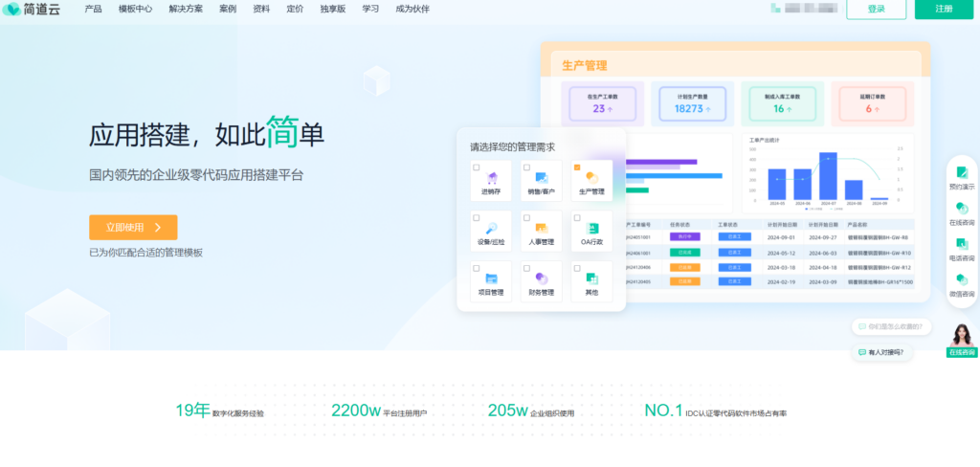Click the 在线咨询 chat bubble sidebar icon
Image resolution: width=980 pixels, height=467 pixels.
[x=962, y=208]
